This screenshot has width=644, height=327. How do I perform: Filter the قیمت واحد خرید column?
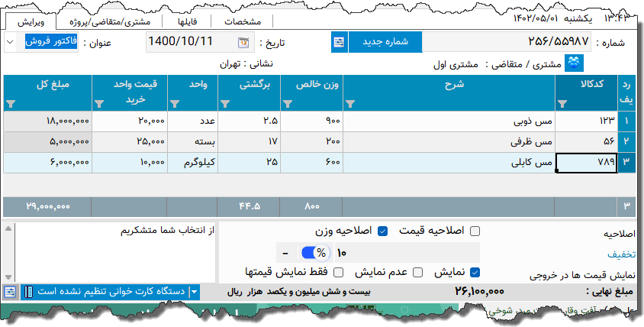click(99, 104)
